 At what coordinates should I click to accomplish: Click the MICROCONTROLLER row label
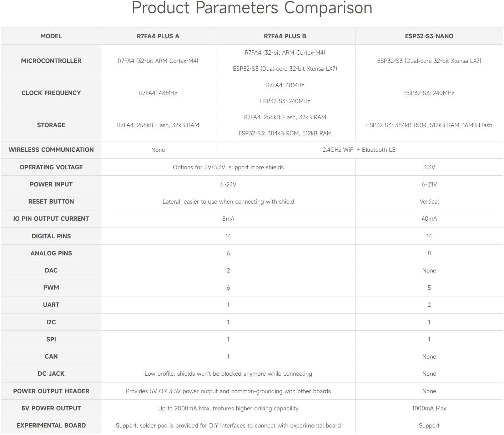point(51,61)
